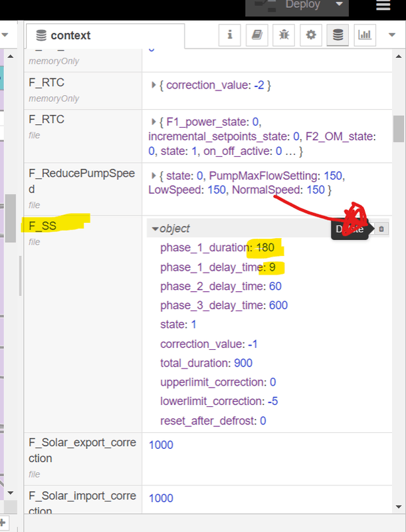Click phase_2_delay_time: 60 row
Screen dimensions: 406x532
point(221,287)
